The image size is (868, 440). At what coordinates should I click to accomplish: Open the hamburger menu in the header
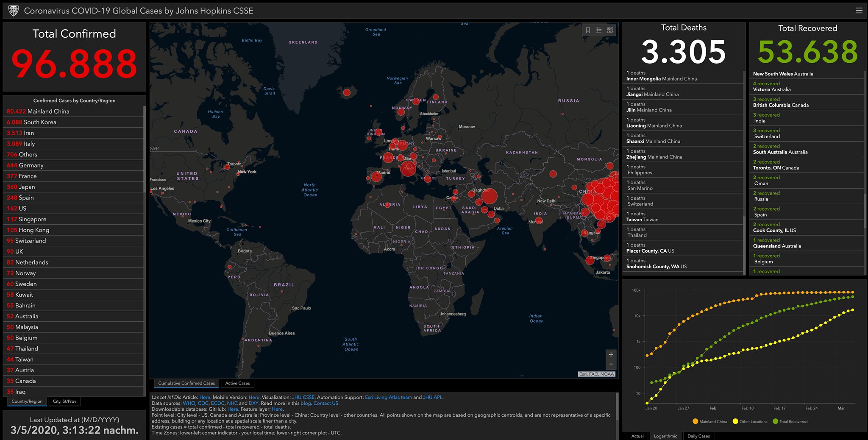point(859,11)
